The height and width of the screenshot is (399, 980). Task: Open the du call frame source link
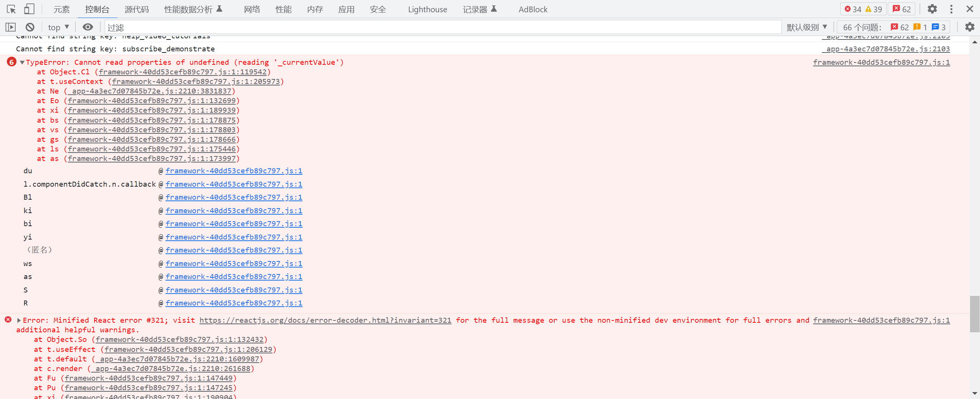point(234,171)
